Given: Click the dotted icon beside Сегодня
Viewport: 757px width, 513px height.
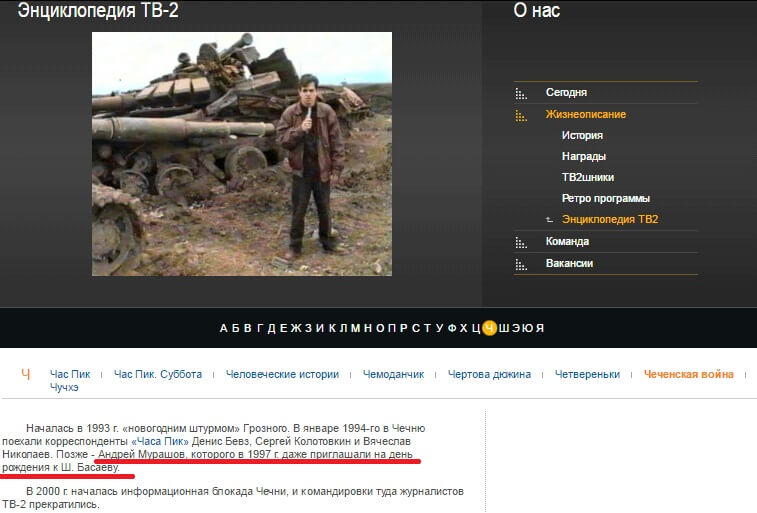Looking at the screenshot, I should pos(520,94).
